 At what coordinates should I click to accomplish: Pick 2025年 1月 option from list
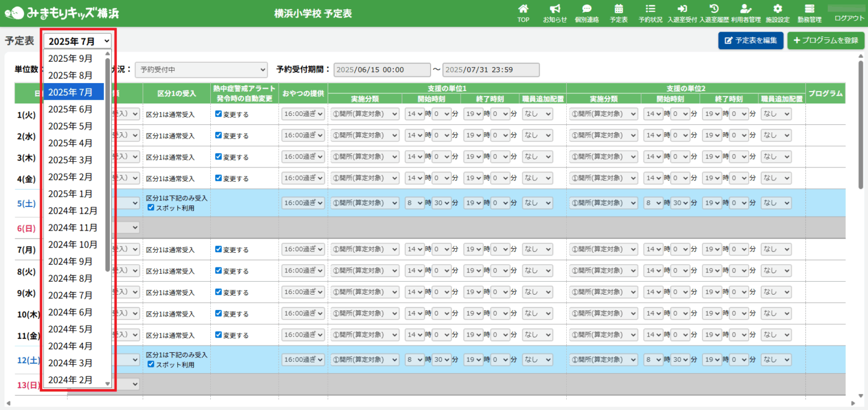click(x=70, y=193)
